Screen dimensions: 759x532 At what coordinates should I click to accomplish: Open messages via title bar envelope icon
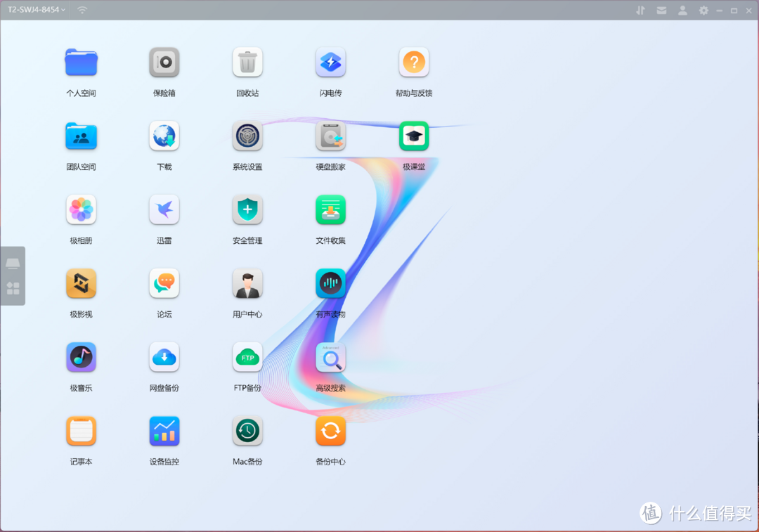(x=661, y=11)
